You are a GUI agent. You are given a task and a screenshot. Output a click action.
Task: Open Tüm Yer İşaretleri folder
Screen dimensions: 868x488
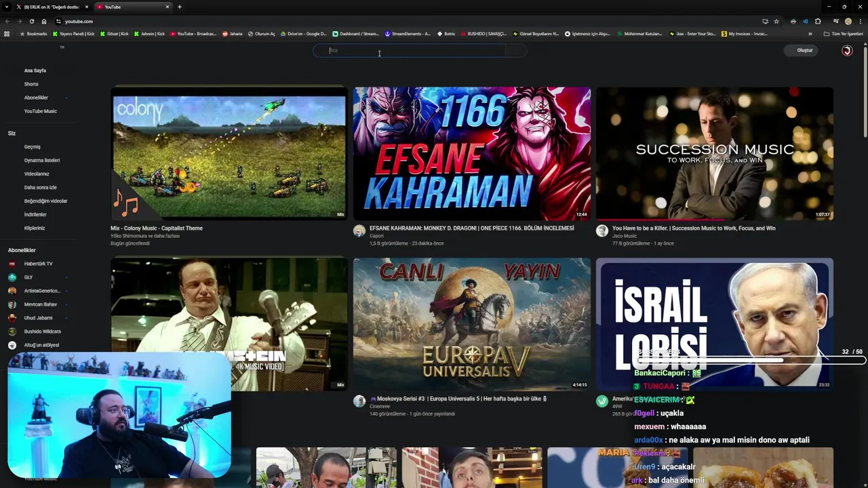[843, 34]
